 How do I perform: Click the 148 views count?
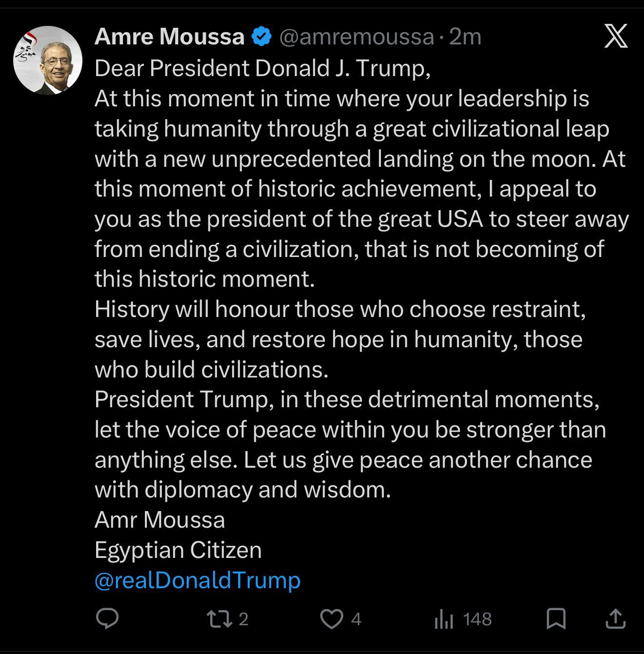477,619
